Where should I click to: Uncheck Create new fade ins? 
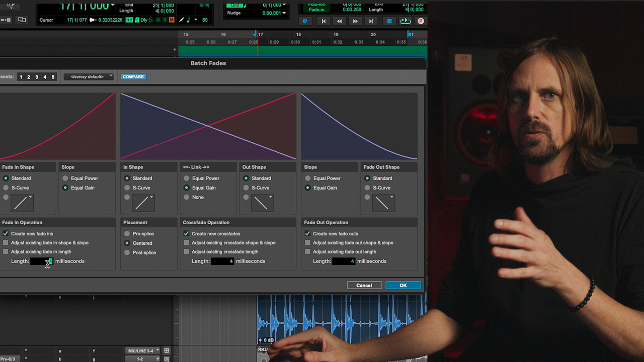6,234
